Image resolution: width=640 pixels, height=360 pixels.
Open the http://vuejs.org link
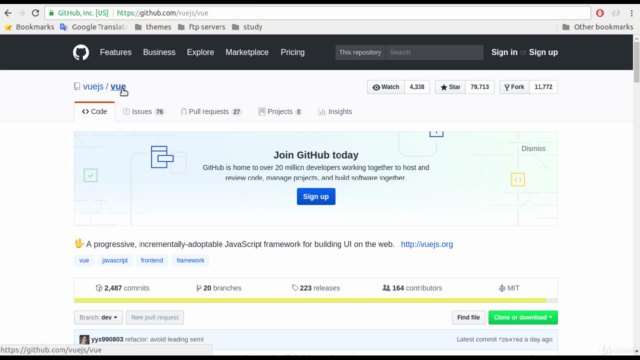pyautogui.click(x=427, y=244)
